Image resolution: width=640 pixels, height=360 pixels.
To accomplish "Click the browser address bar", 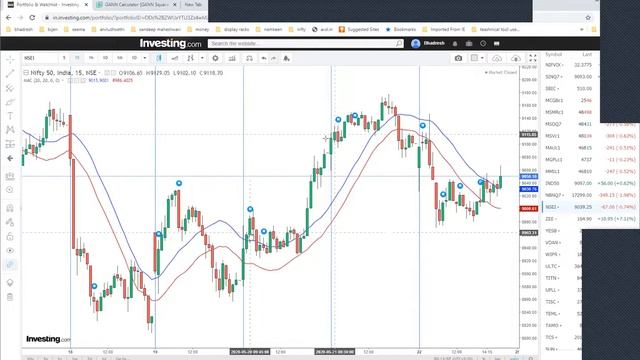I will (x=127, y=18).
